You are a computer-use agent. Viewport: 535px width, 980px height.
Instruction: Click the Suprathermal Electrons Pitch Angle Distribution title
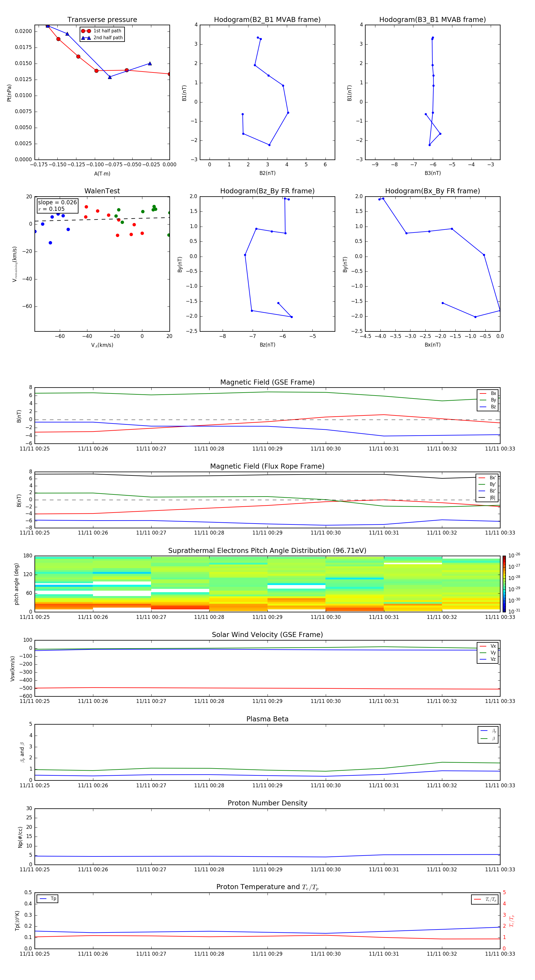pos(267,551)
